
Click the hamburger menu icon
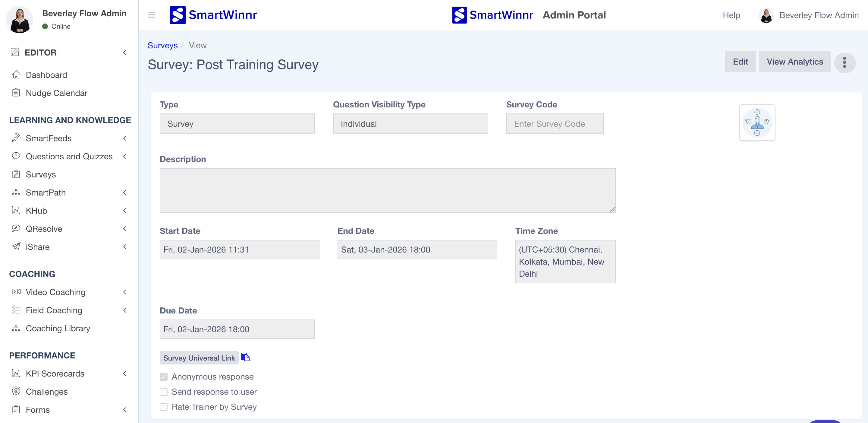tap(151, 15)
